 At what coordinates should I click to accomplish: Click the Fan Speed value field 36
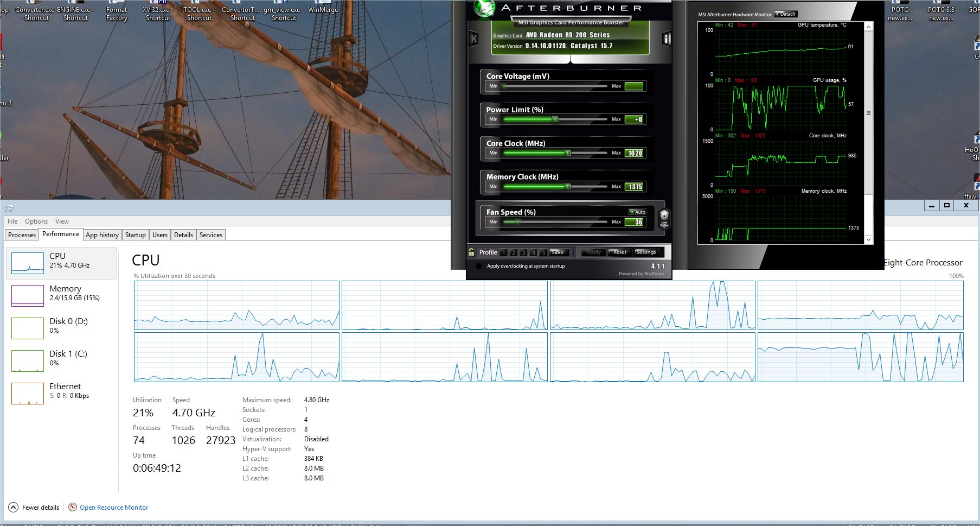point(634,222)
